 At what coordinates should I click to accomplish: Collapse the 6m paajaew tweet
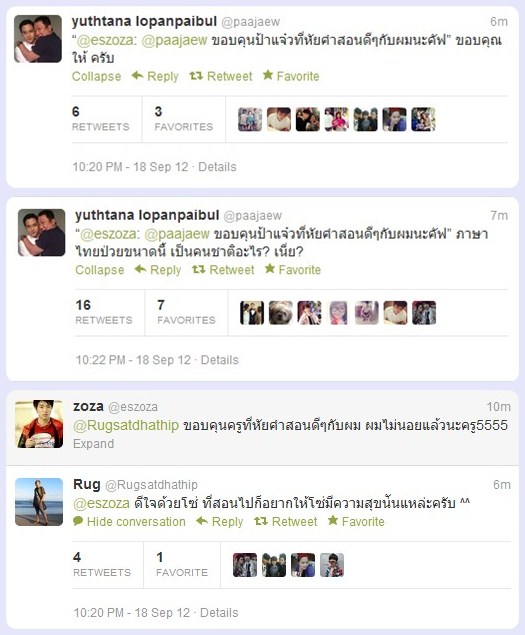tap(96, 76)
